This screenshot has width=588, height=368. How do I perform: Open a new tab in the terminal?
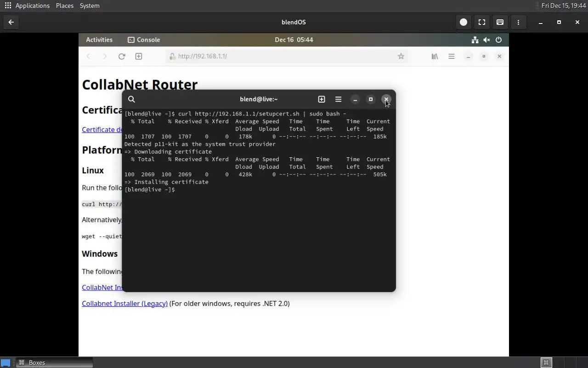tap(322, 99)
